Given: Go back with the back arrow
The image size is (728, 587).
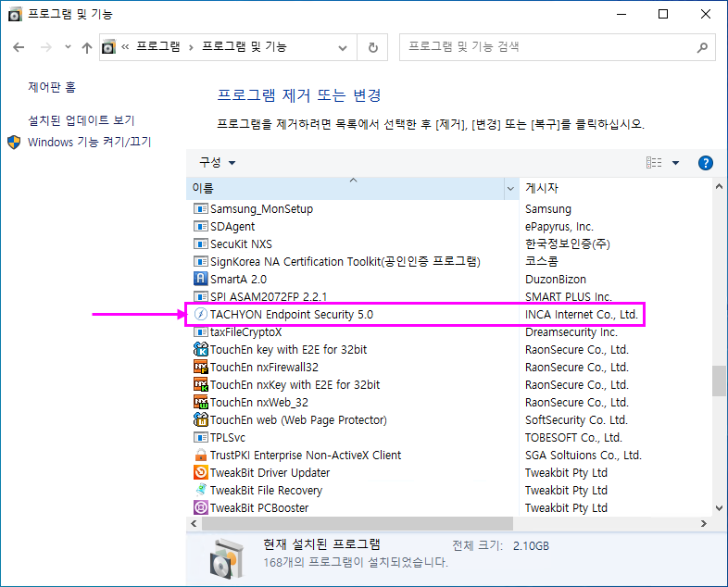Looking at the screenshot, I should pyautogui.click(x=19, y=47).
